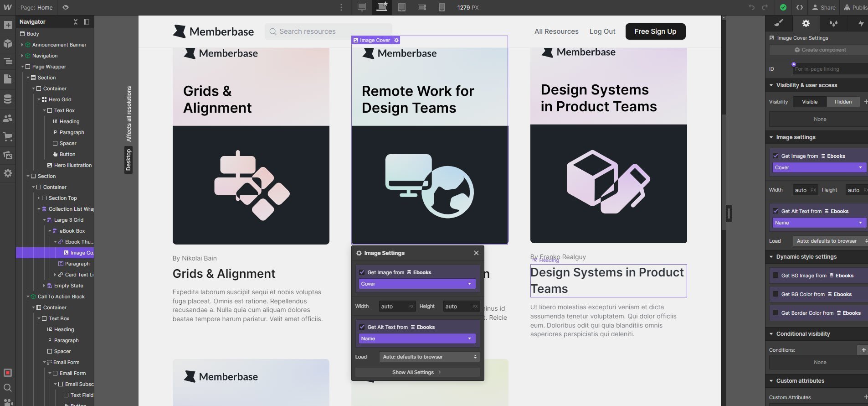
Task: Expand Announcement Banner in Navigator
Action: (22, 45)
